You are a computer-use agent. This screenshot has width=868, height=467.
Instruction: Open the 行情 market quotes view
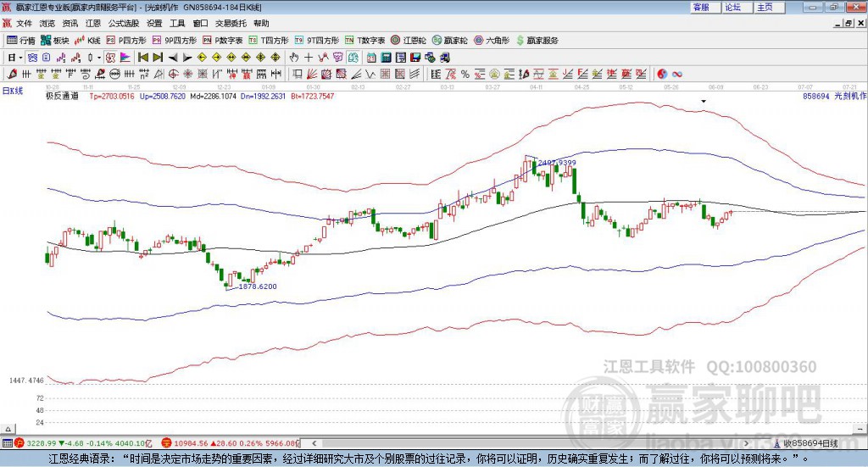20,41
